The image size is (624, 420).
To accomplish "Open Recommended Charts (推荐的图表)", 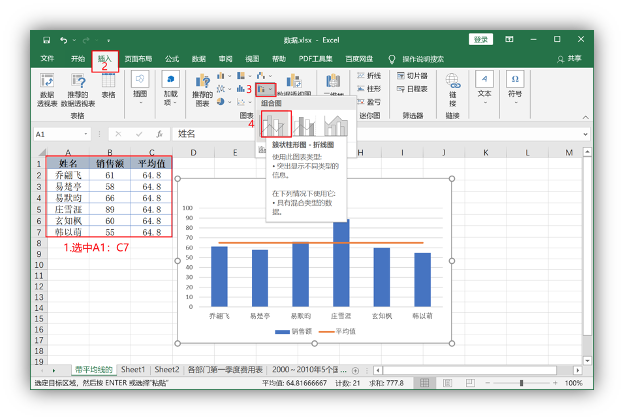I will click(203, 86).
